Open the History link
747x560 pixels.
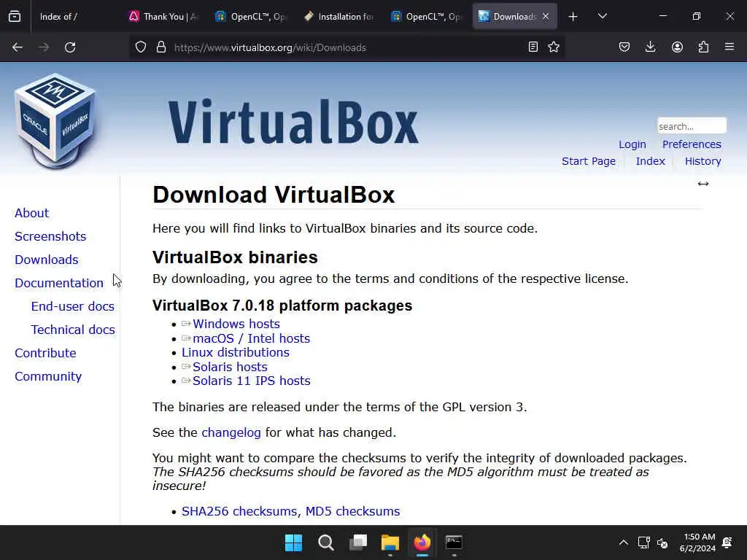click(703, 161)
